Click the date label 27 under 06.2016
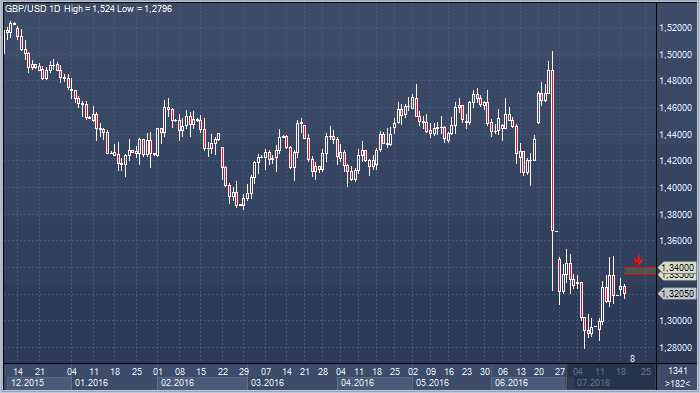700x393 pixels. (x=560, y=371)
